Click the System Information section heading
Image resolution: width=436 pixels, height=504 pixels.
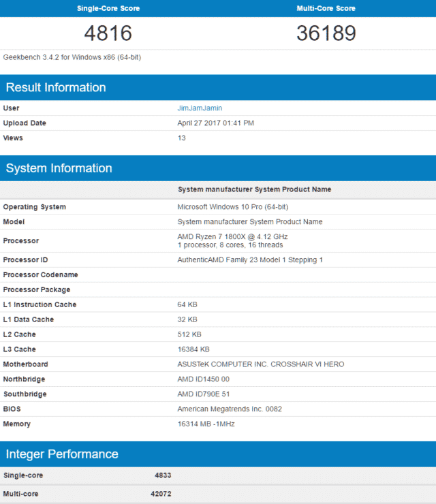coord(59,168)
